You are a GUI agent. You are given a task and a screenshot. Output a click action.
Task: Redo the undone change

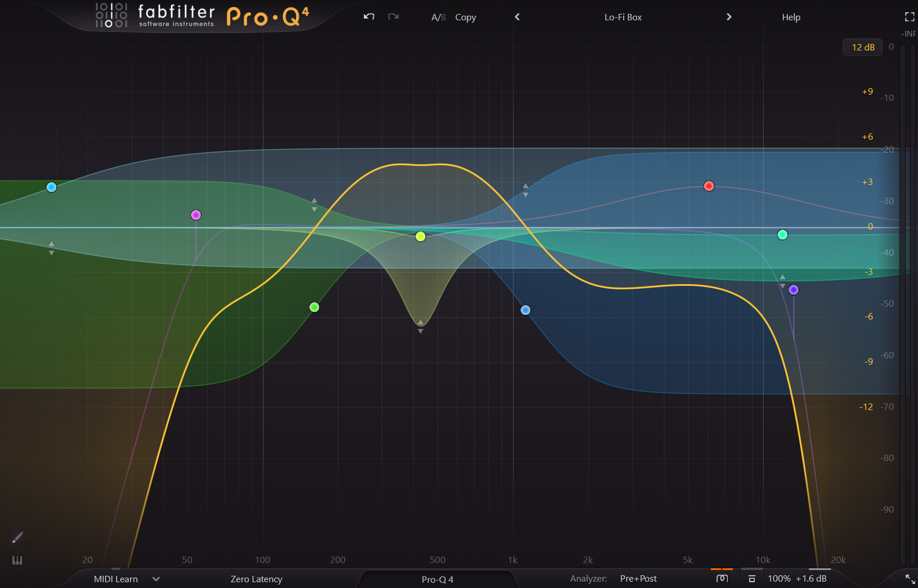click(x=393, y=17)
